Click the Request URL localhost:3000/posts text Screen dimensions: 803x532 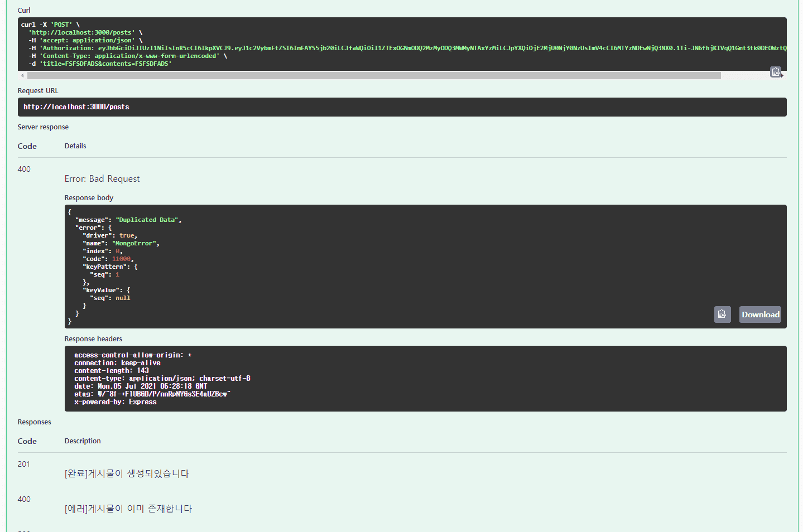[76, 107]
